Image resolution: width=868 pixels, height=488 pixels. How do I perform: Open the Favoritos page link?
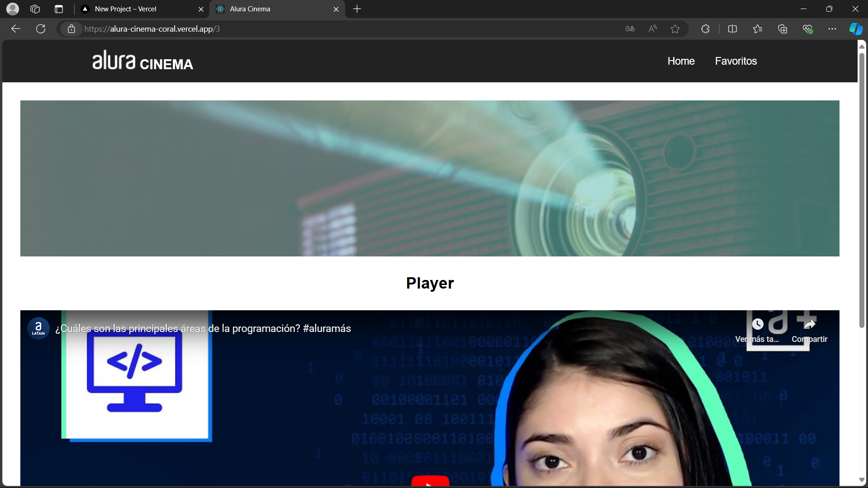tap(735, 61)
